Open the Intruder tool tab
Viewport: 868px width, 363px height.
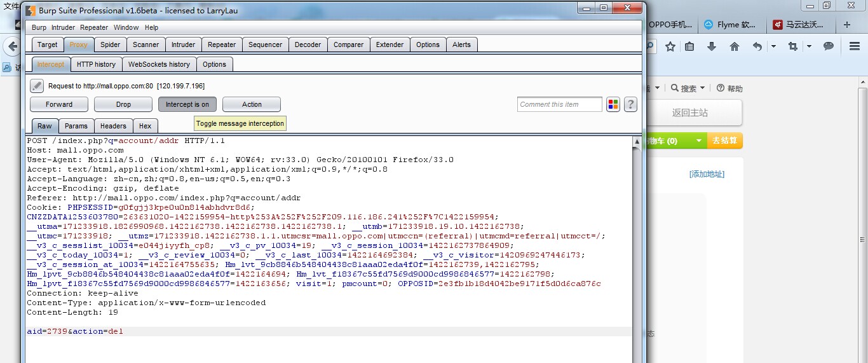coord(184,45)
